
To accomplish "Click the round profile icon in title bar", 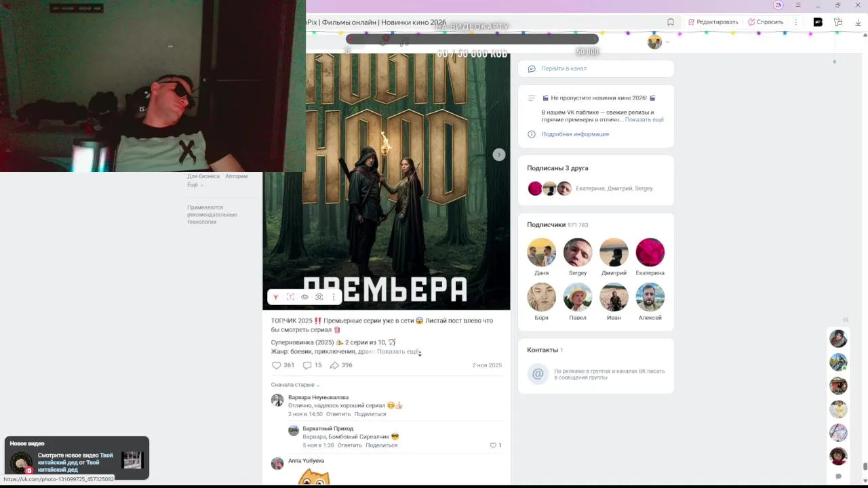I will [778, 5].
